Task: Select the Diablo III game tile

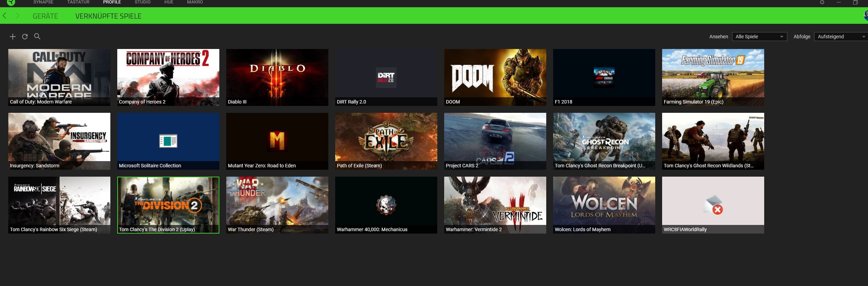Action: [277, 77]
